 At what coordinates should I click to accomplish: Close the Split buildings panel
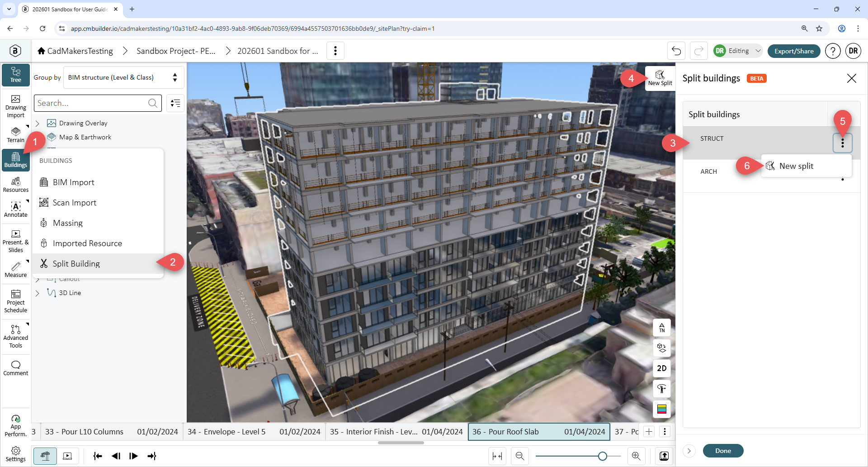point(851,78)
